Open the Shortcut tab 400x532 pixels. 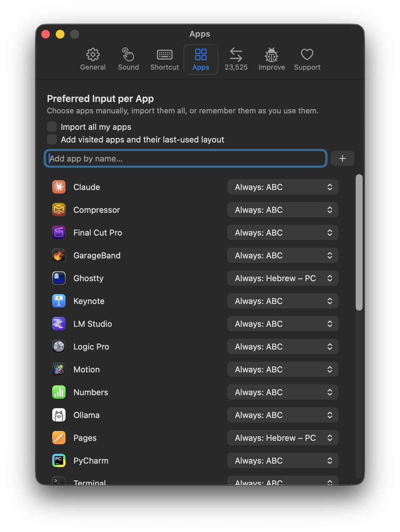(165, 60)
